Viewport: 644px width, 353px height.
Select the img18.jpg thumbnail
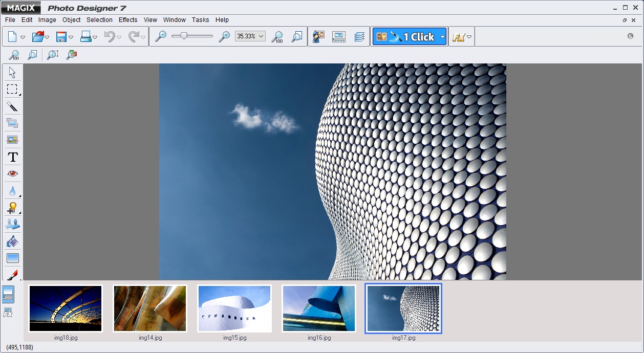click(66, 308)
